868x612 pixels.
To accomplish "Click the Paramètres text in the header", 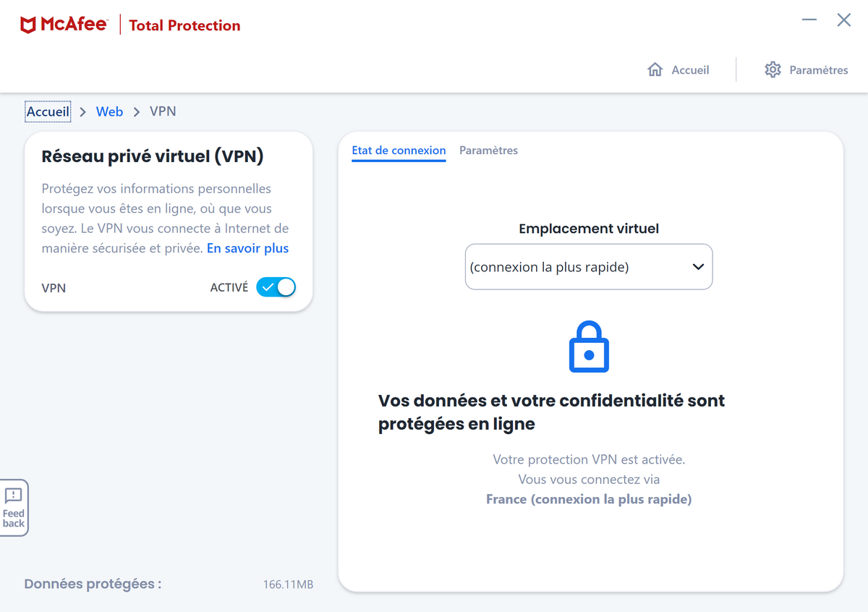I will click(819, 70).
